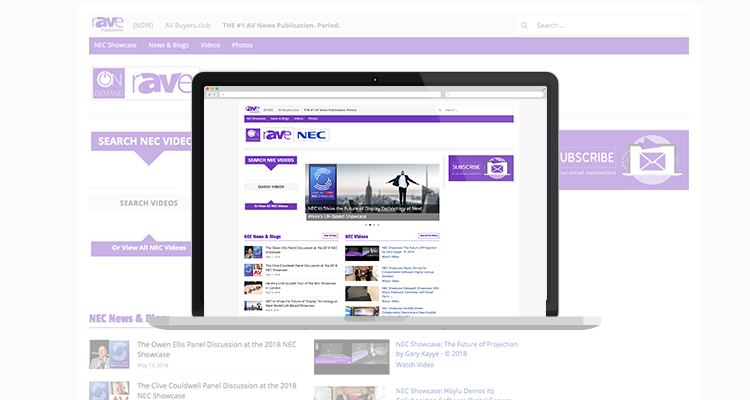Click the laptop browser's back arrow
The image size is (750, 400).
(x=209, y=94)
